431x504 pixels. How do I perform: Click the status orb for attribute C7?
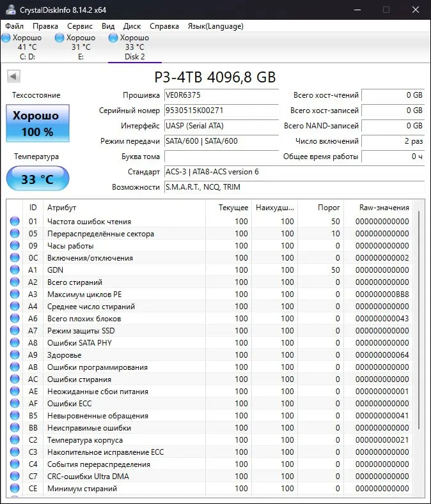pyautogui.click(x=15, y=476)
